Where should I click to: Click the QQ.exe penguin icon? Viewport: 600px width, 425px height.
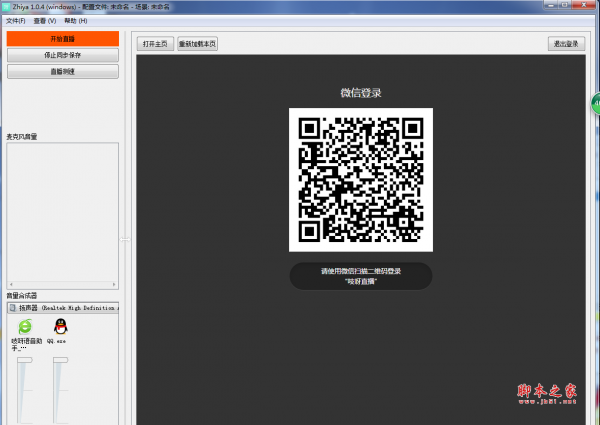(60, 327)
